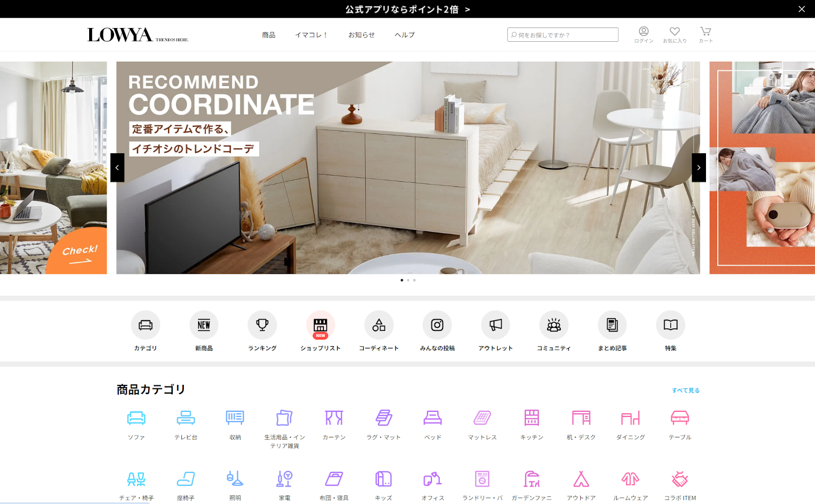Select the オフィス category icon
The height and width of the screenshot is (504, 815).
[x=432, y=479]
